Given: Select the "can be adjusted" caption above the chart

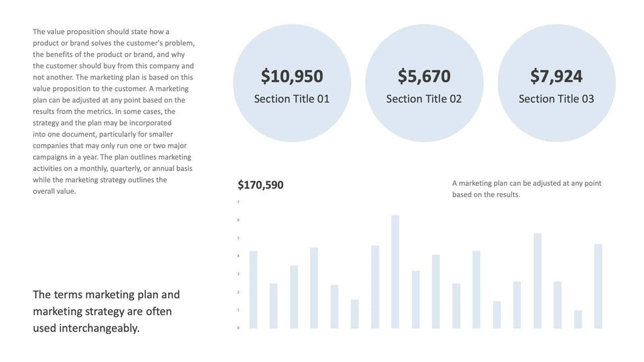Looking at the screenshot, I should coord(526,189).
